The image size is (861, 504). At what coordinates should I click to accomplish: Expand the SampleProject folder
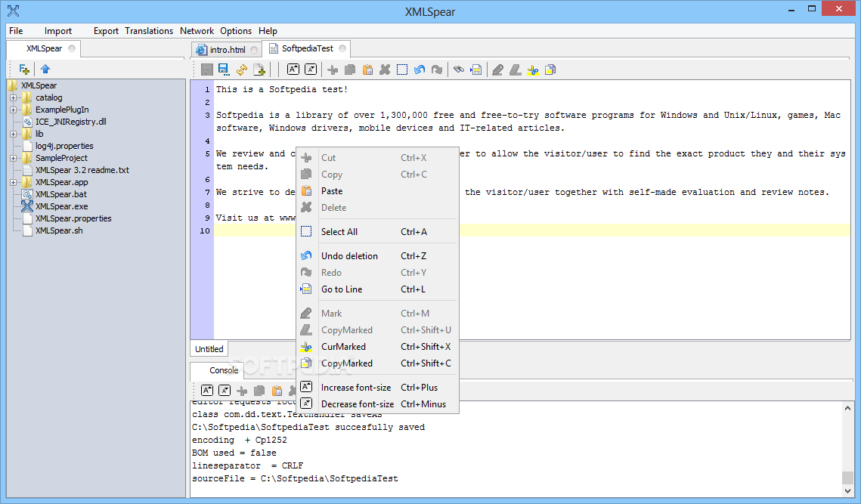tap(13, 158)
